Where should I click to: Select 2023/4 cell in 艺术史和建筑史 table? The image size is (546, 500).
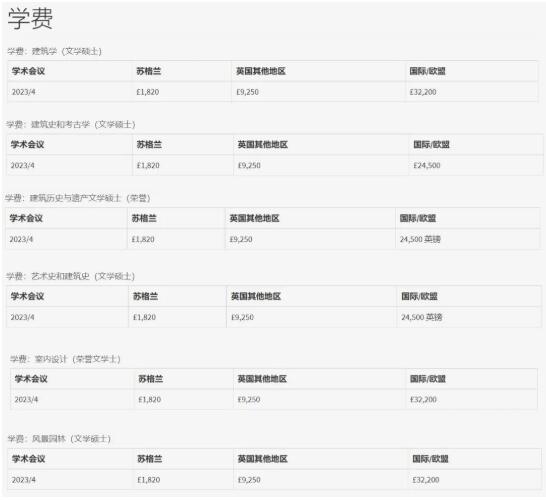point(23,317)
